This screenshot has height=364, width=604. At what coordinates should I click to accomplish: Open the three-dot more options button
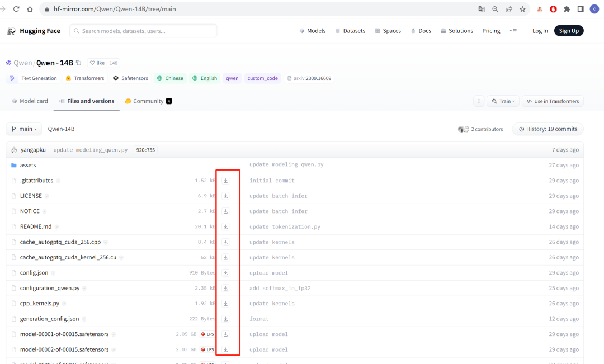(x=479, y=101)
